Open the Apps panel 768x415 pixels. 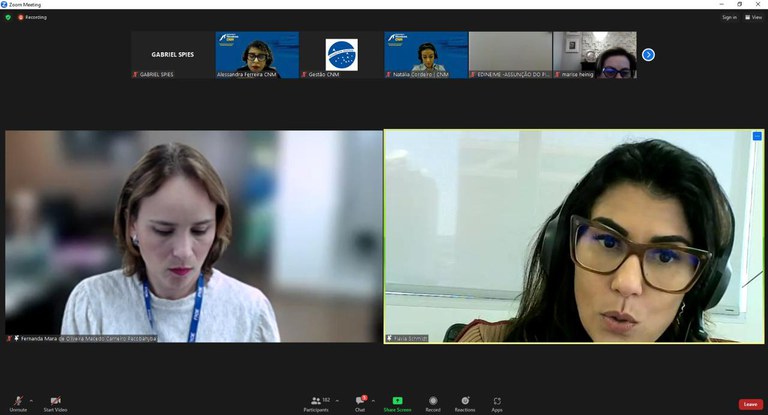497,402
